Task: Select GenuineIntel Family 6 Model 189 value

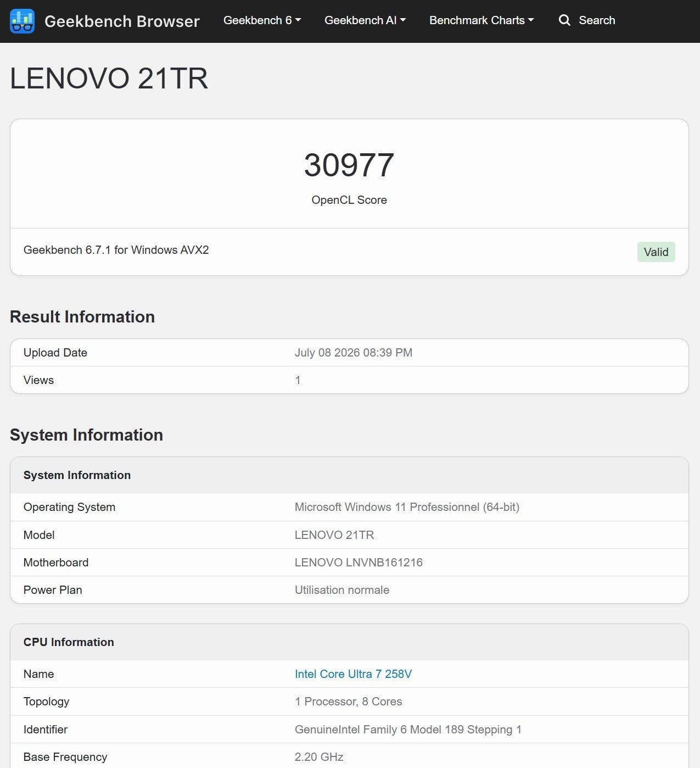Action: (x=408, y=730)
